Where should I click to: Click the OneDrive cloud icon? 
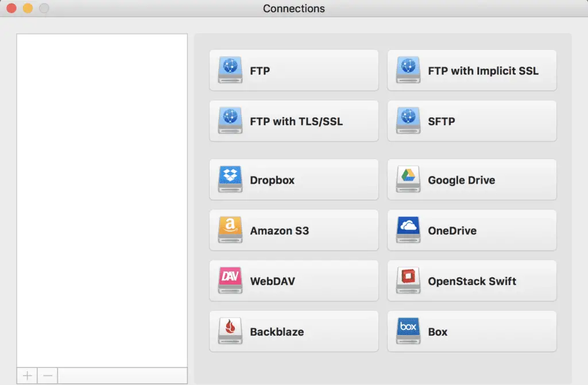(x=408, y=230)
